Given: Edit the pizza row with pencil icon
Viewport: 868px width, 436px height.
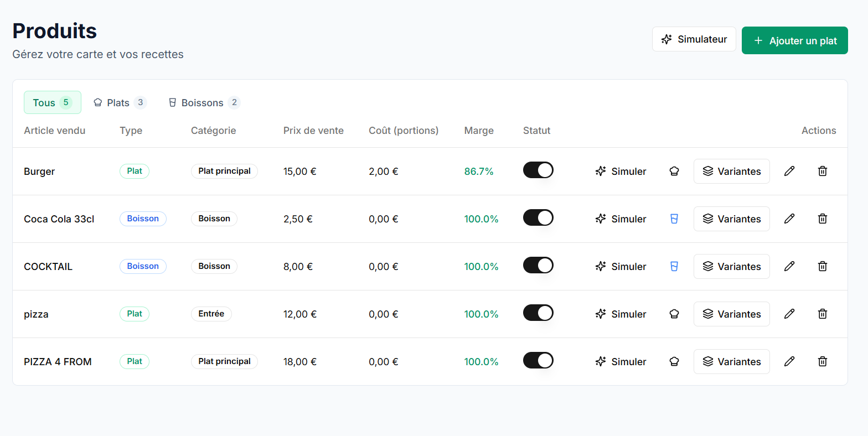Looking at the screenshot, I should [x=789, y=314].
